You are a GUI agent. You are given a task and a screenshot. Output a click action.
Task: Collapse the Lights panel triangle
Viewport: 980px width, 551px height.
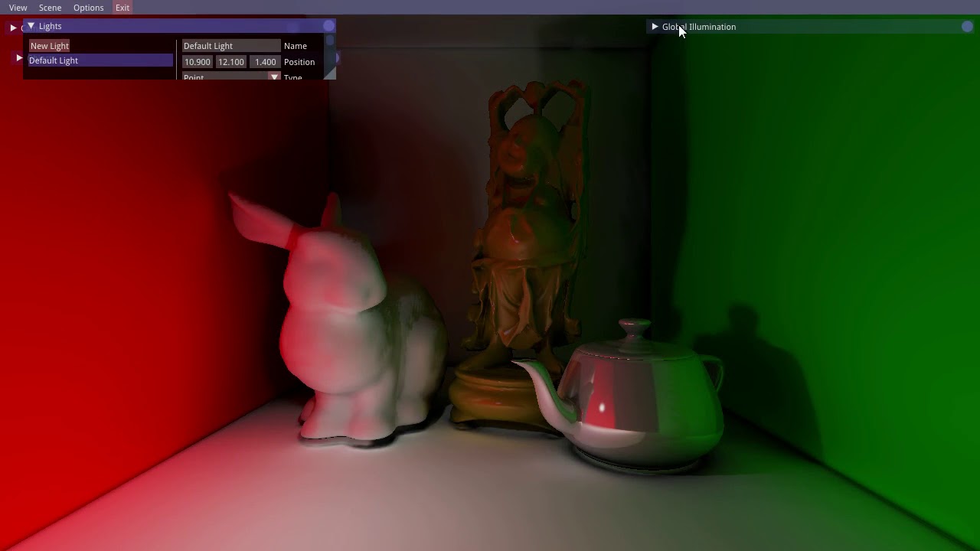tap(31, 26)
